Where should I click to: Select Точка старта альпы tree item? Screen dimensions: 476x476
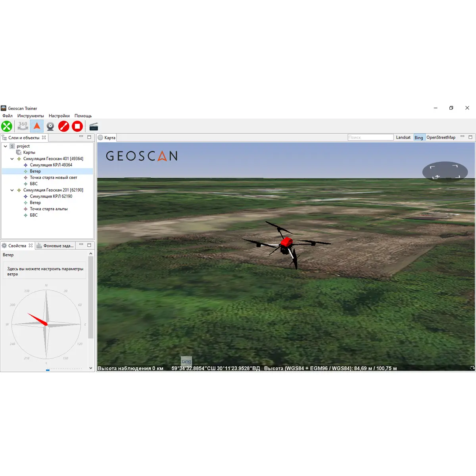[48, 209]
